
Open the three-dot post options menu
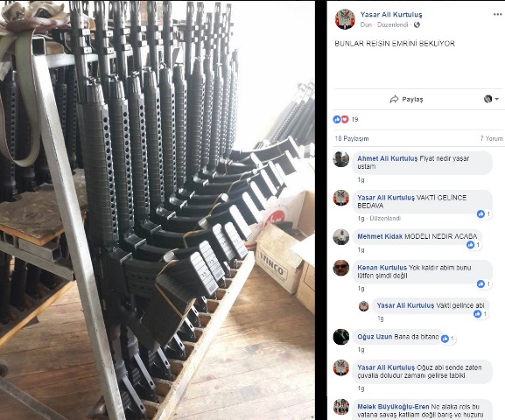[498, 14]
